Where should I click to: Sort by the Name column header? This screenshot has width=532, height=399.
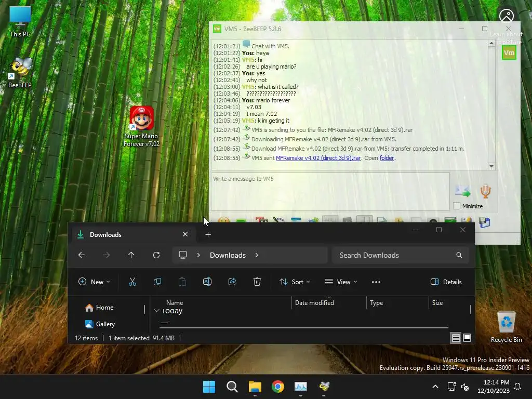click(175, 303)
